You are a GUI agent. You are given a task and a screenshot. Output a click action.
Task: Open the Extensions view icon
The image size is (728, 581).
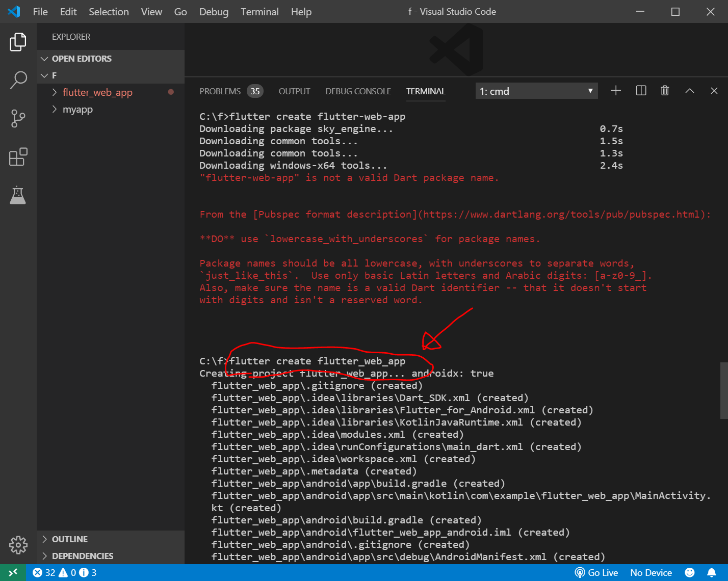(x=18, y=157)
